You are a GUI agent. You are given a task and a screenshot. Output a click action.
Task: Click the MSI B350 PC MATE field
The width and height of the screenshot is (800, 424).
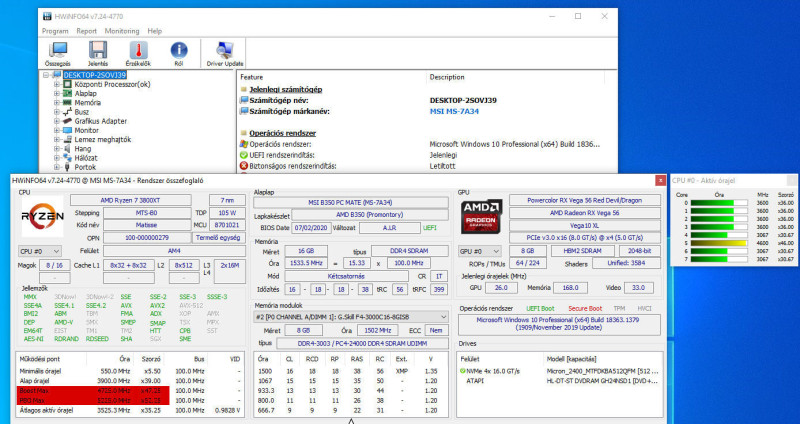351,203
